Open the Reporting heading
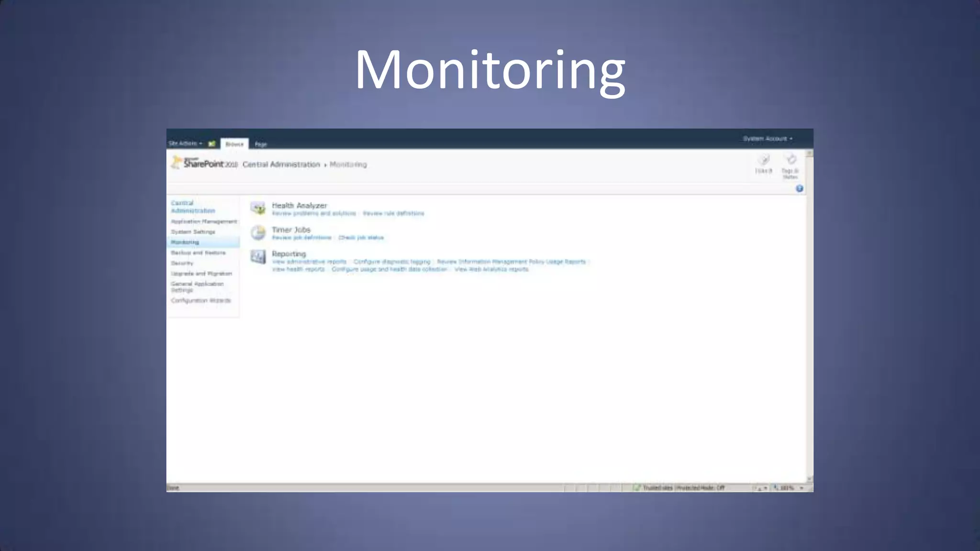This screenshot has height=551, width=980. point(289,254)
